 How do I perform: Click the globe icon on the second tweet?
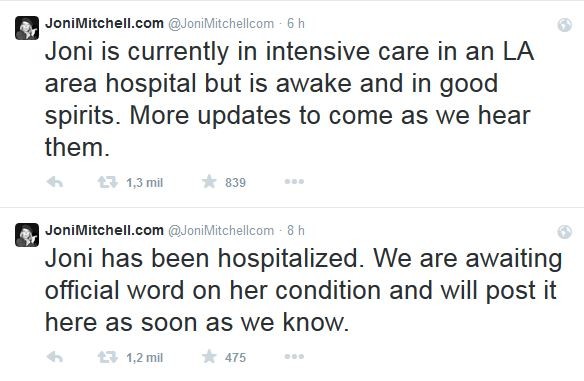tap(565, 232)
